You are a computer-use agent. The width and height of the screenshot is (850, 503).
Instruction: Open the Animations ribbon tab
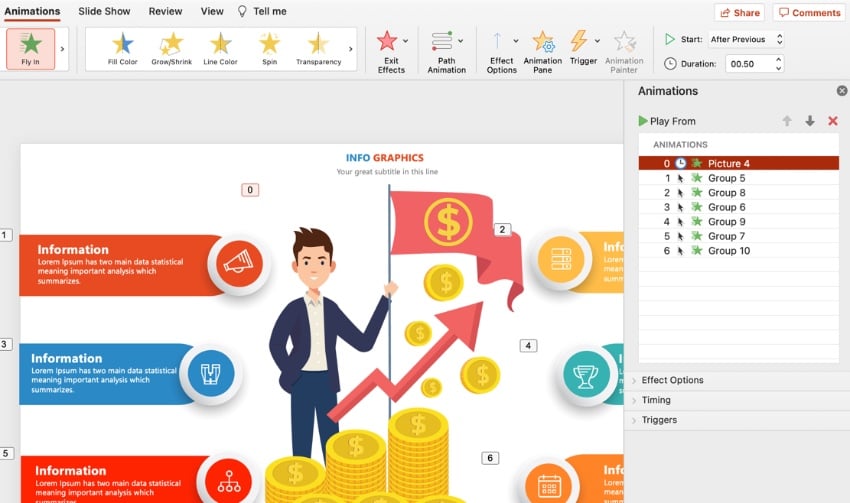click(32, 11)
